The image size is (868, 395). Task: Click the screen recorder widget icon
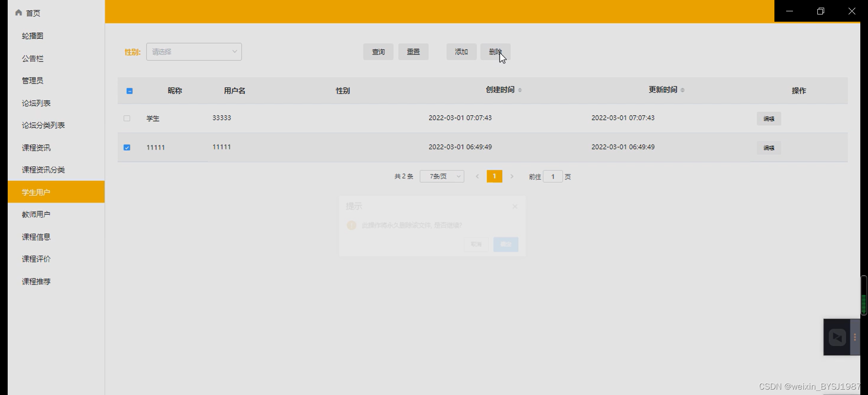click(x=837, y=337)
